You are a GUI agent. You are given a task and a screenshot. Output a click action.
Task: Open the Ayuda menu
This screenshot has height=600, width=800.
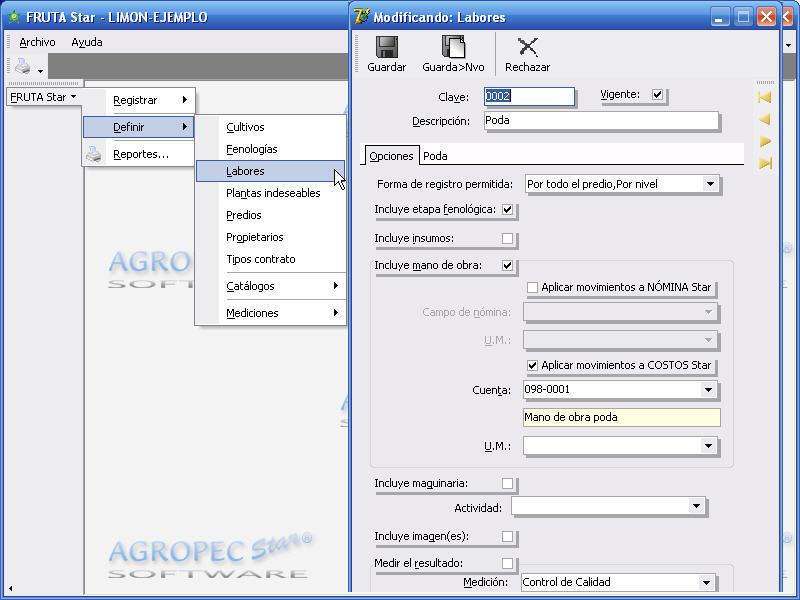(87, 42)
